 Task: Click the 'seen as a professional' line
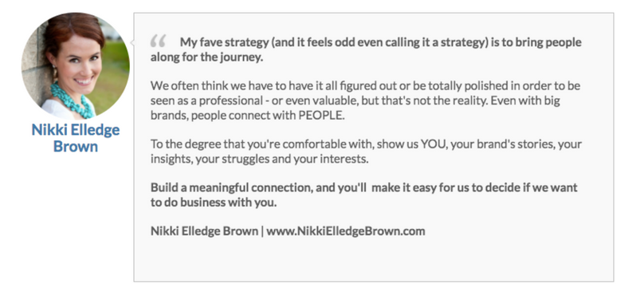(355, 101)
